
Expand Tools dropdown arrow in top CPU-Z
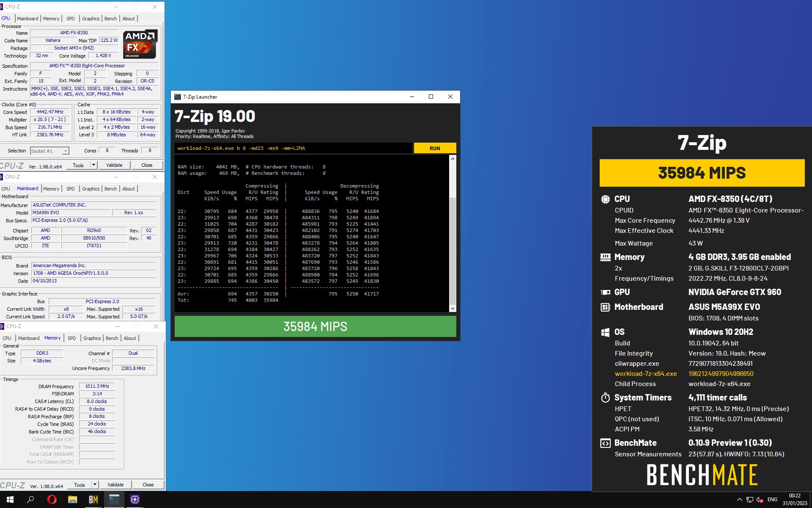click(x=93, y=165)
